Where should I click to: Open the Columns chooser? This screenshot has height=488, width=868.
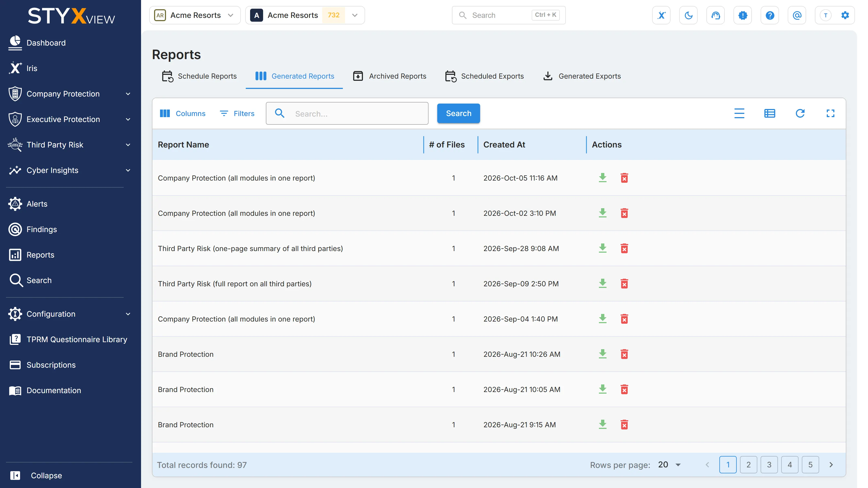point(182,114)
